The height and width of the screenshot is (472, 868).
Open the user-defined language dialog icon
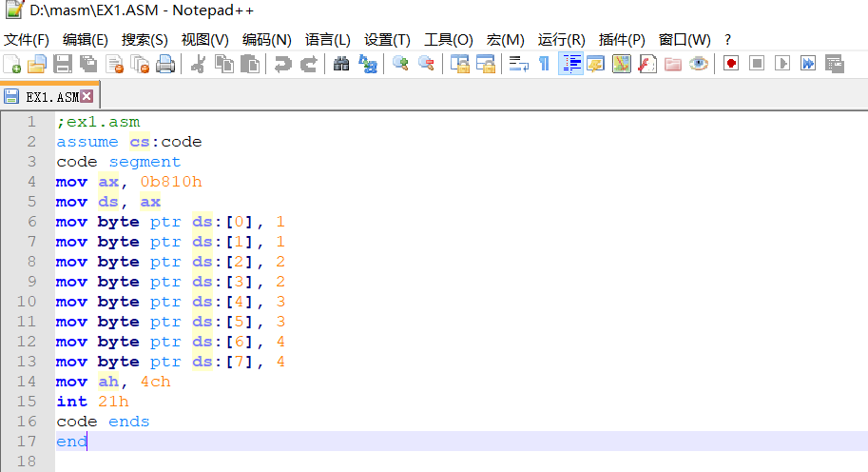596,65
